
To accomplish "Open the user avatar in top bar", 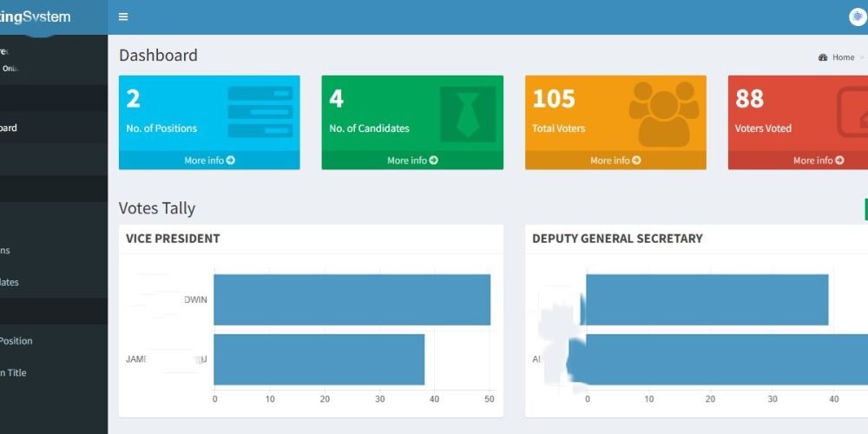I will 858,17.
